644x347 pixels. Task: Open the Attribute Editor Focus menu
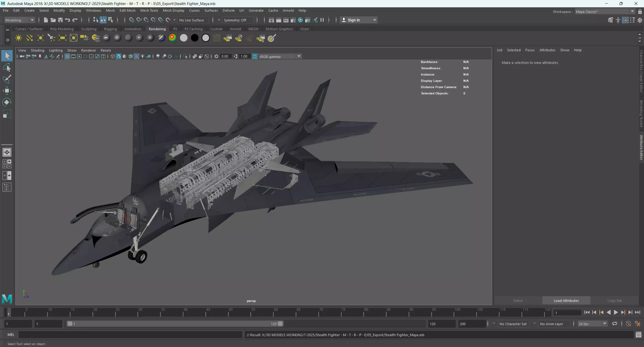[530, 50]
